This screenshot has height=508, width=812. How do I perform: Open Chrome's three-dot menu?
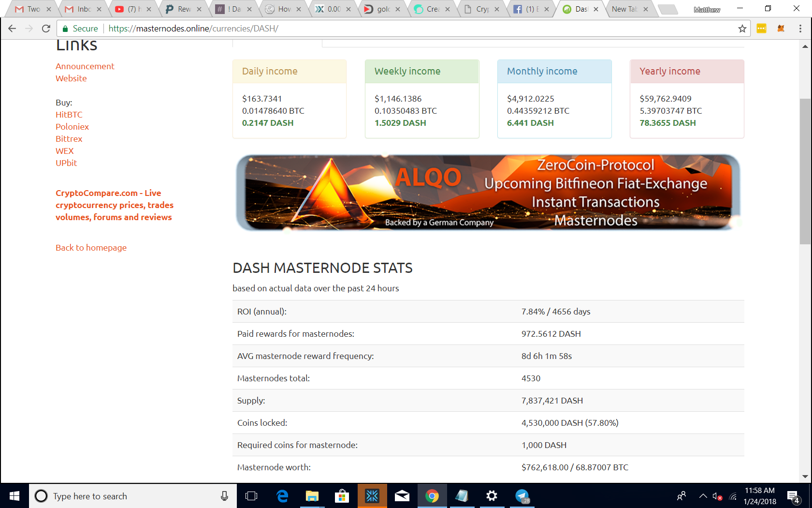800,29
